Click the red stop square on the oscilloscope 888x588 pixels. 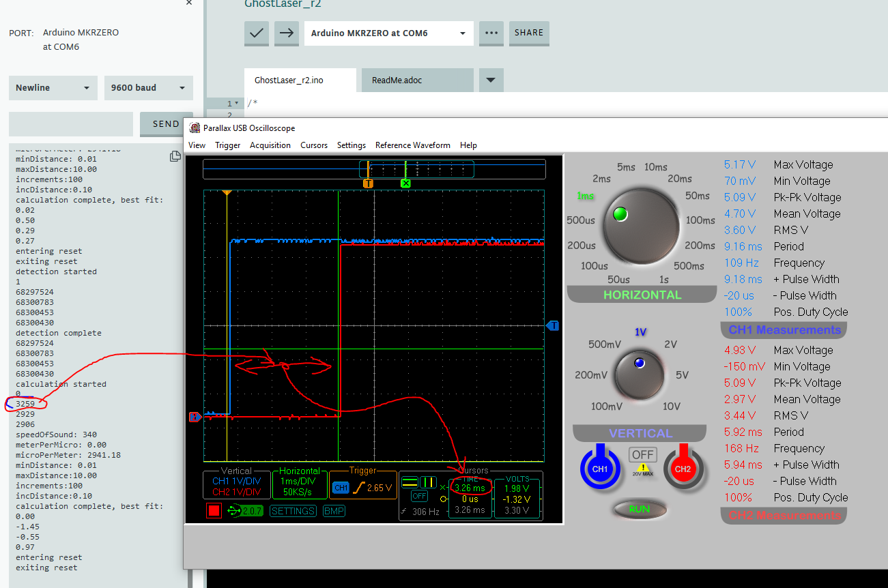point(214,510)
